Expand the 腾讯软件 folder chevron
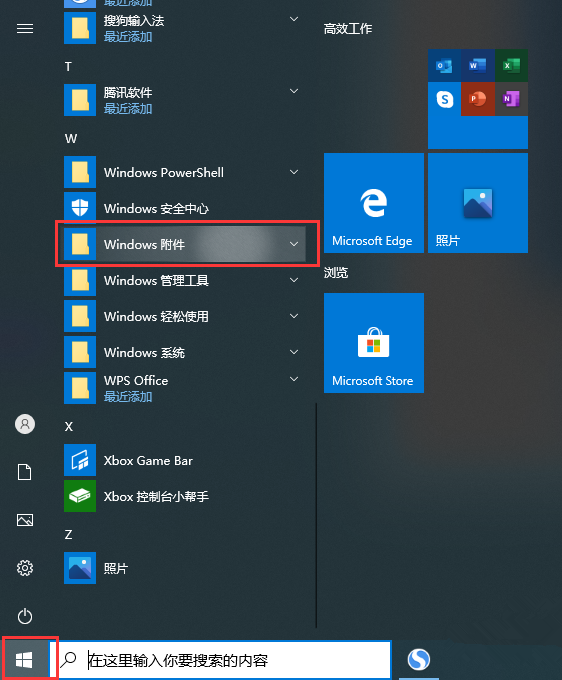Viewport: 562px width, 680px height. [294, 91]
